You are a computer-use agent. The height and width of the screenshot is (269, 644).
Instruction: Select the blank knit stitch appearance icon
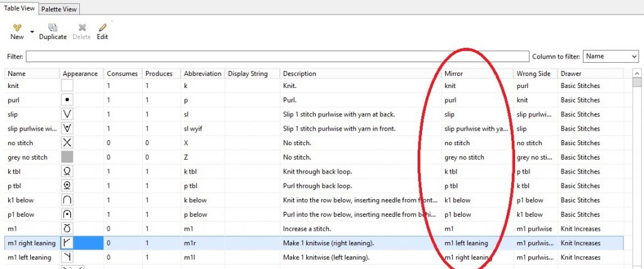pos(67,86)
